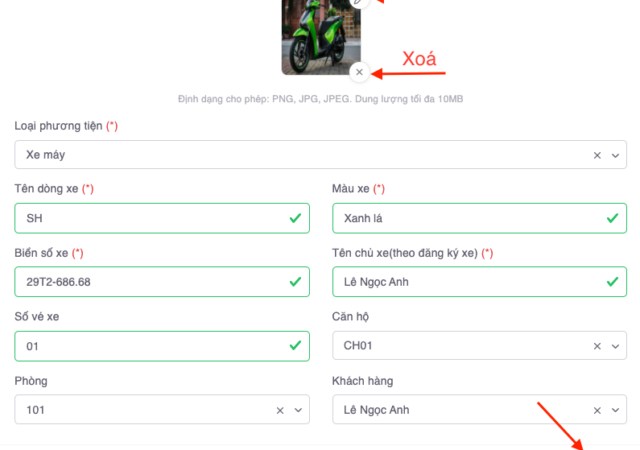Click the license plate validation checkmark
640x450 pixels.
(x=295, y=282)
